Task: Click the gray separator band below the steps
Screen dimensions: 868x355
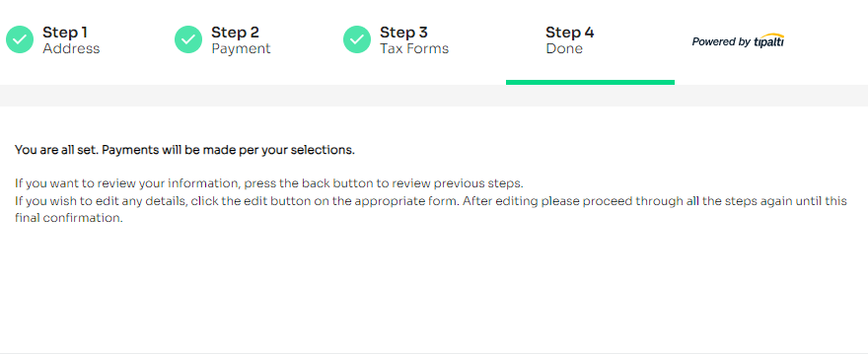Action: coord(434,96)
